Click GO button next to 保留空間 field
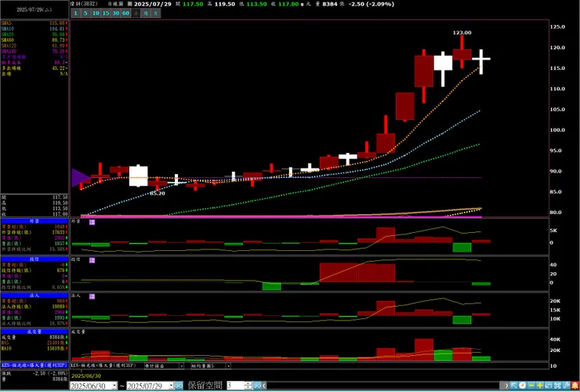The height and width of the screenshot is (392, 580). [257, 386]
